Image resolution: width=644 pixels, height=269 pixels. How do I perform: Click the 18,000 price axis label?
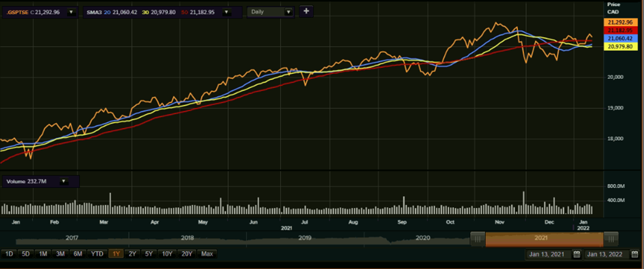(x=615, y=139)
